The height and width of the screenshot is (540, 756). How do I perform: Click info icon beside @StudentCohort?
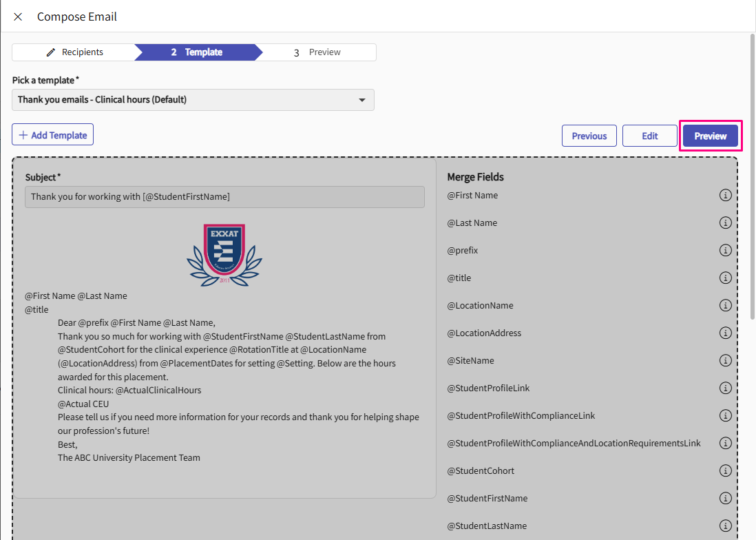pyautogui.click(x=725, y=471)
